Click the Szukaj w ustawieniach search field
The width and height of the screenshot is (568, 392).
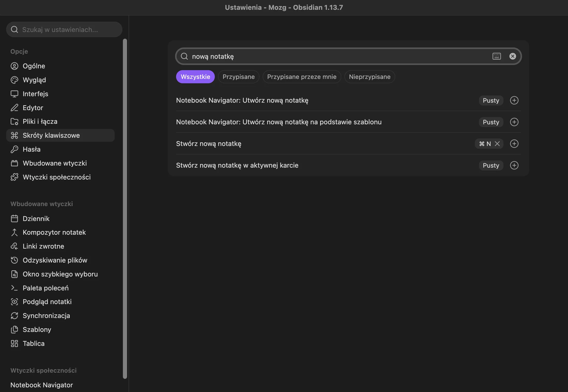[64, 29]
